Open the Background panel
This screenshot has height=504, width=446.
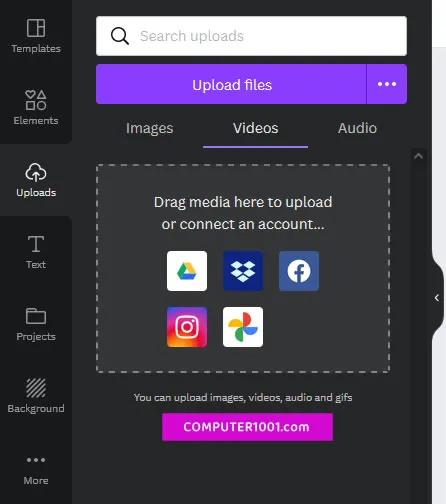point(36,396)
